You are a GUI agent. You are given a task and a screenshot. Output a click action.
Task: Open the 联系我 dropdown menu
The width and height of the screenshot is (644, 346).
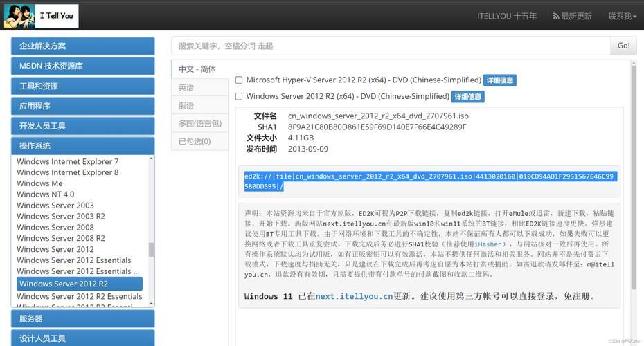pyautogui.click(x=623, y=16)
